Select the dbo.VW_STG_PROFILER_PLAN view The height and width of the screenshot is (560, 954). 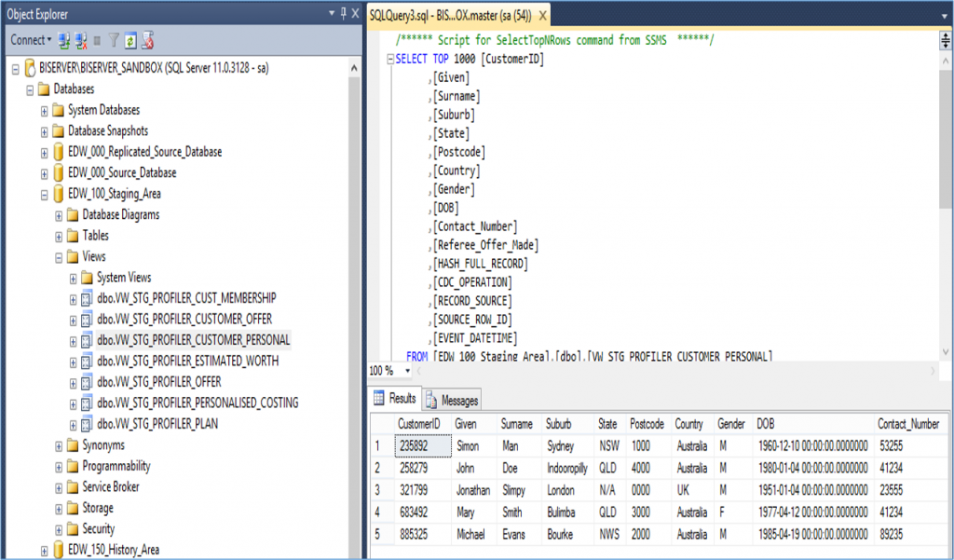click(x=157, y=424)
